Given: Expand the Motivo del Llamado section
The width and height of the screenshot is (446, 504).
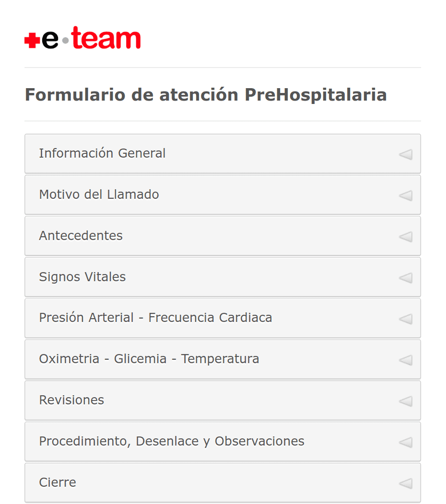Looking at the screenshot, I should click(x=223, y=195).
